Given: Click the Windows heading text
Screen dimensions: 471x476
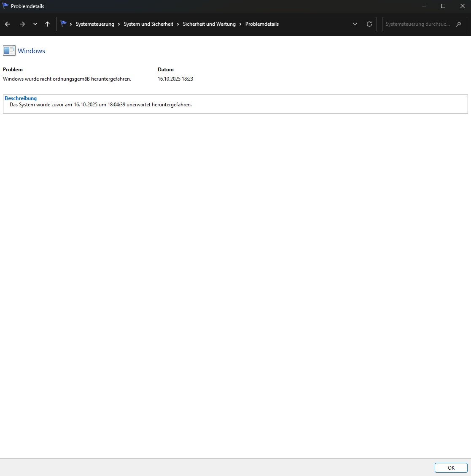Looking at the screenshot, I should tap(31, 51).
